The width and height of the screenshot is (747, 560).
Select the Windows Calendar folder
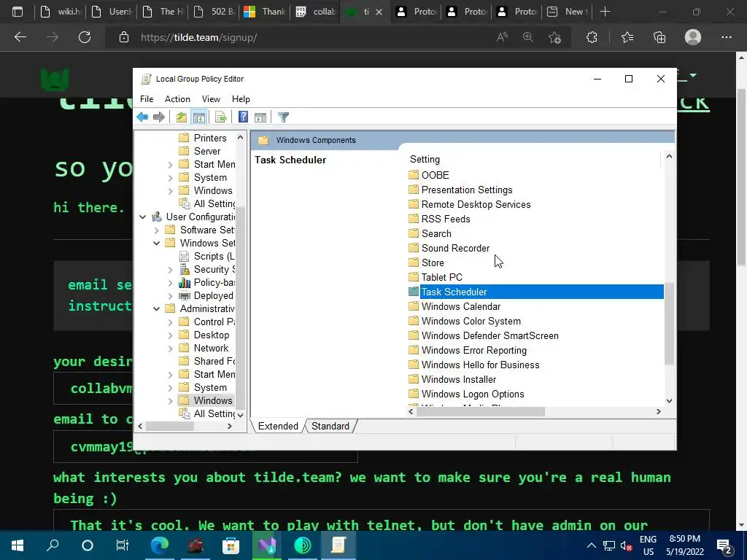[461, 307]
